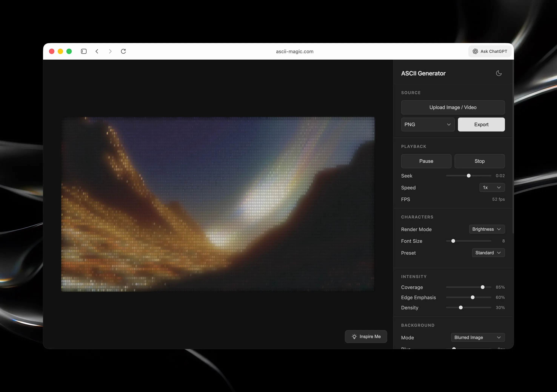Go back with the browser arrow

(x=97, y=51)
